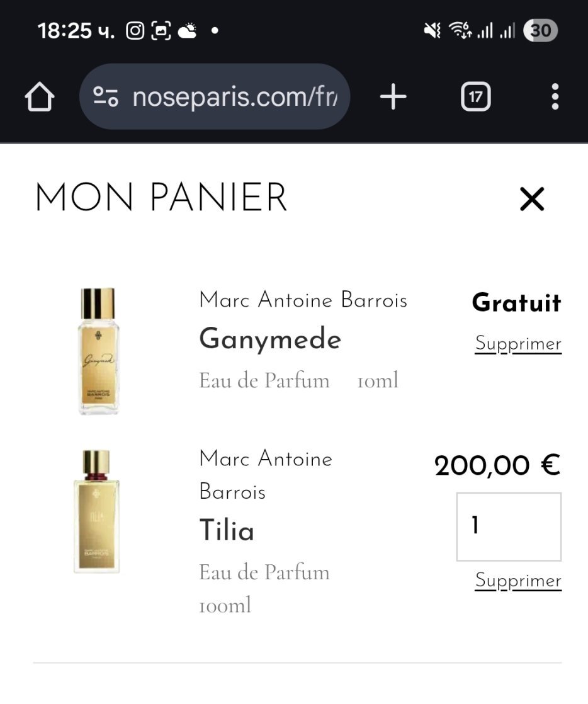Tap the browser home icon
588x704 pixels.
(x=40, y=98)
